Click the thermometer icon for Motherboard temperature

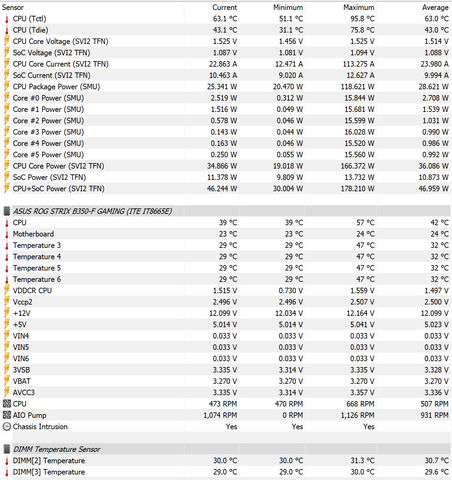tap(7, 234)
